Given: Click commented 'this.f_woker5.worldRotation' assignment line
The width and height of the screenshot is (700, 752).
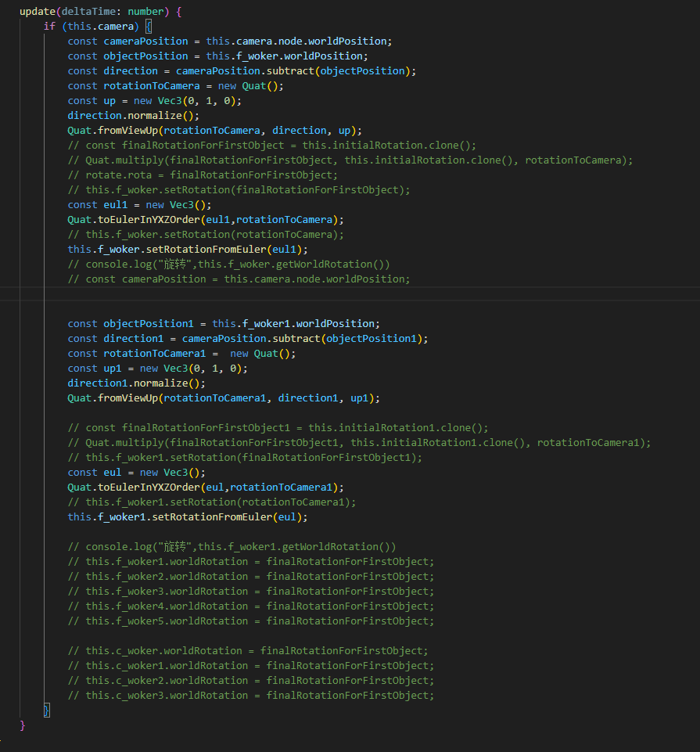Looking at the screenshot, I should [251, 621].
